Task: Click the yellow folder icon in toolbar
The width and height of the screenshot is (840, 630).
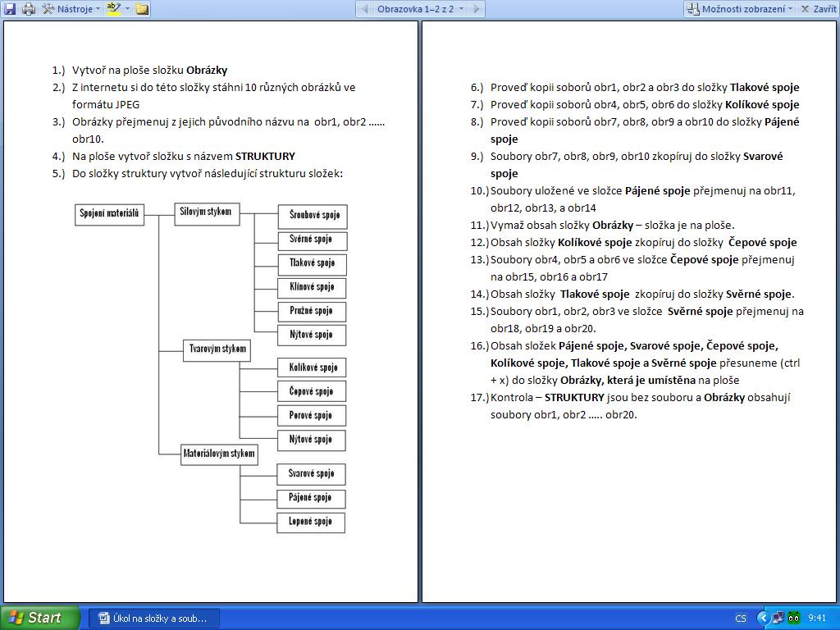Action: pyautogui.click(x=142, y=8)
